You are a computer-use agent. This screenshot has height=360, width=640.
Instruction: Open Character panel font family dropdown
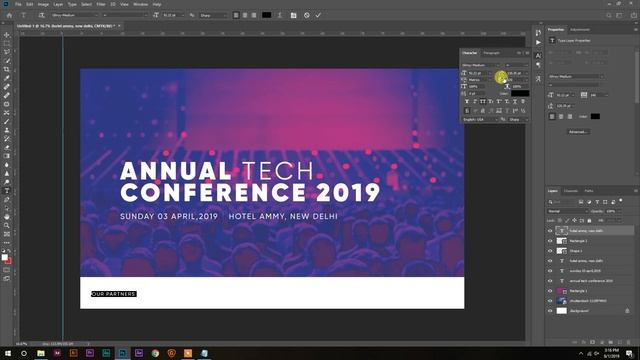coord(482,65)
